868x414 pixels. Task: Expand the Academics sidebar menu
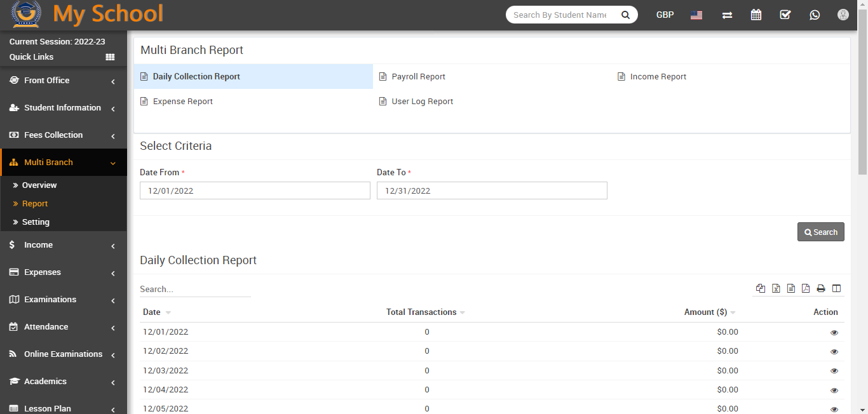tap(64, 382)
